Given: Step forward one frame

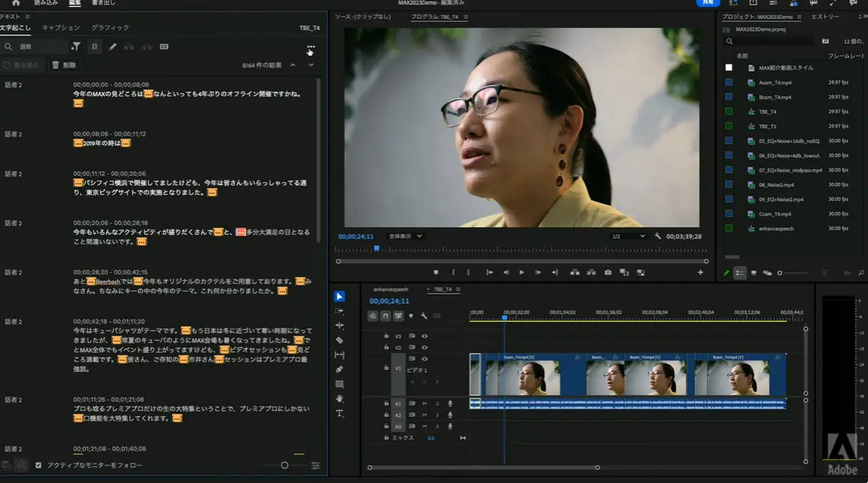Looking at the screenshot, I should coord(538,272).
